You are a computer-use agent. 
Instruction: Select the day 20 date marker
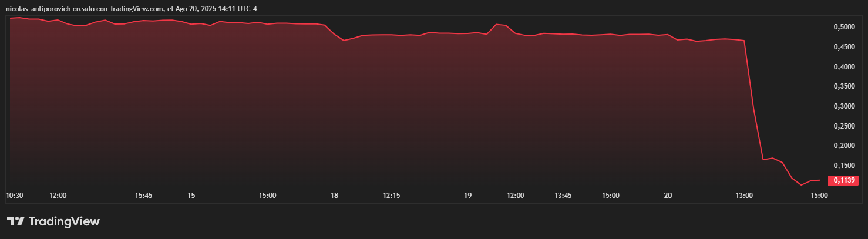click(668, 195)
